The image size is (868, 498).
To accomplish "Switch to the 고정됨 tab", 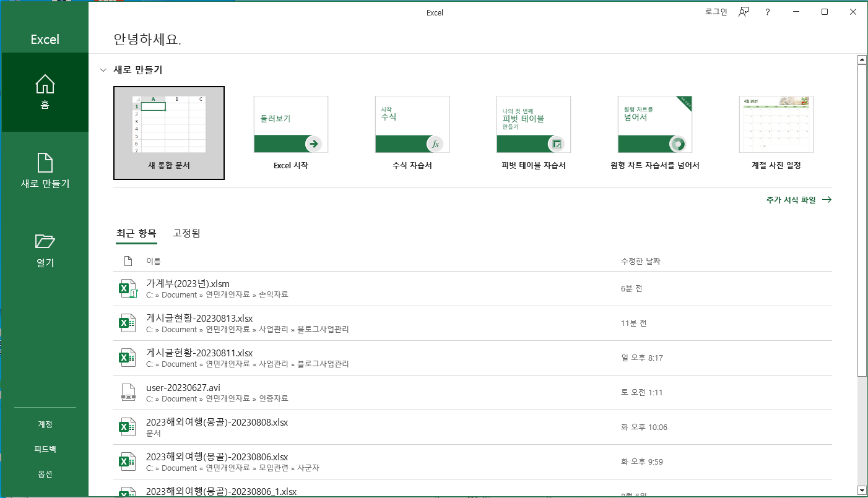I will tap(186, 233).
